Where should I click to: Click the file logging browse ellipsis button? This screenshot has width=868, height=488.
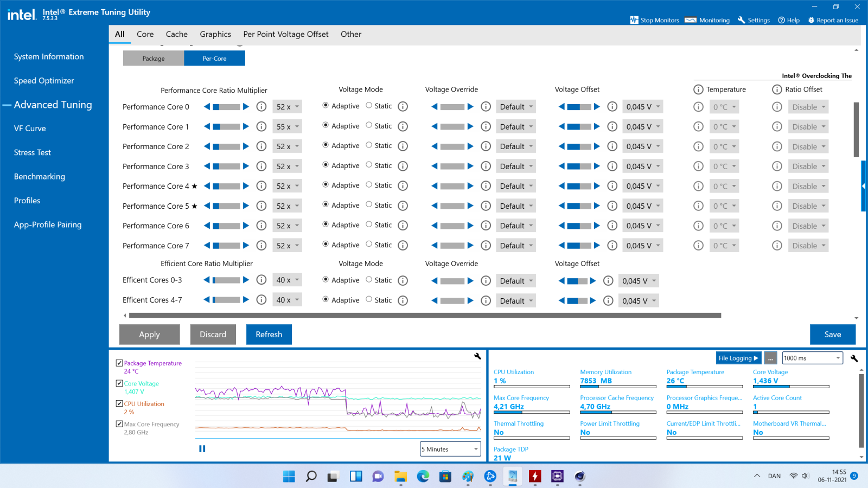pyautogui.click(x=770, y=358)
